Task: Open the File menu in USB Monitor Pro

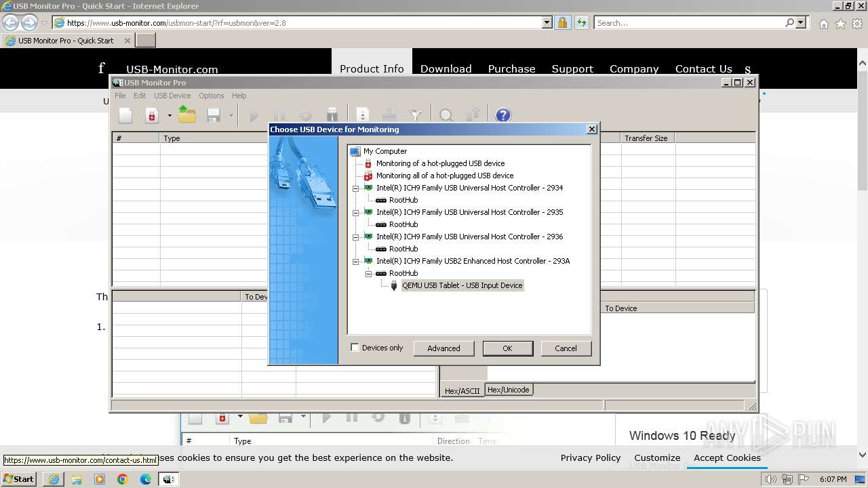Action: pos(120,96)
